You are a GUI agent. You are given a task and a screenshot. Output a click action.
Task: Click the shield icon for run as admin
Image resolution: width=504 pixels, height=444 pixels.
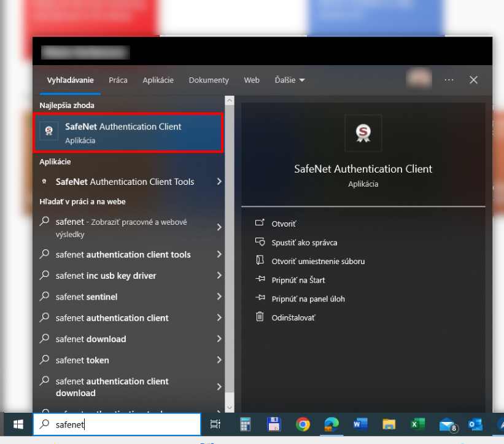click(260, 241)
